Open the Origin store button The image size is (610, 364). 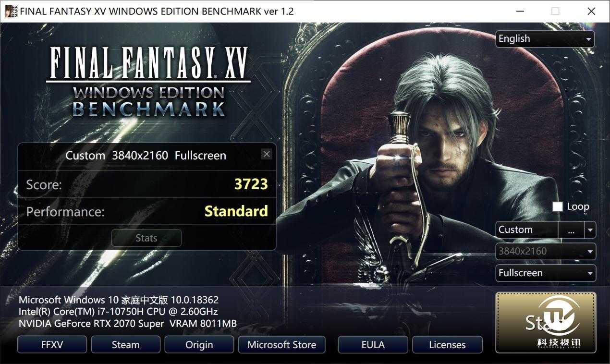[199, 345]
